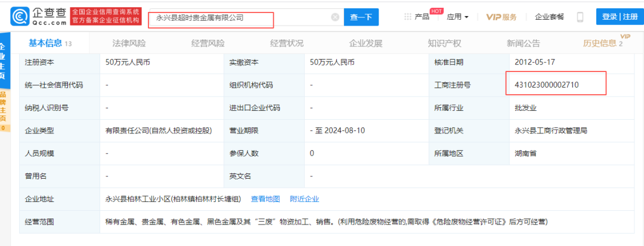This screenshot has height=246, width=644.
Task: Expand the 应用 dropdown menu
Action: pos(457,17)
